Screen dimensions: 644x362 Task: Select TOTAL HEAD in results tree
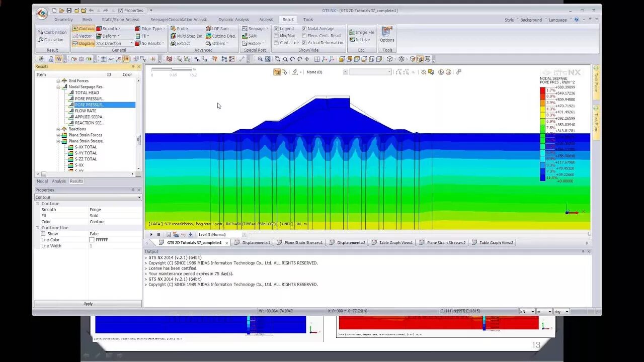pos(87,93)
